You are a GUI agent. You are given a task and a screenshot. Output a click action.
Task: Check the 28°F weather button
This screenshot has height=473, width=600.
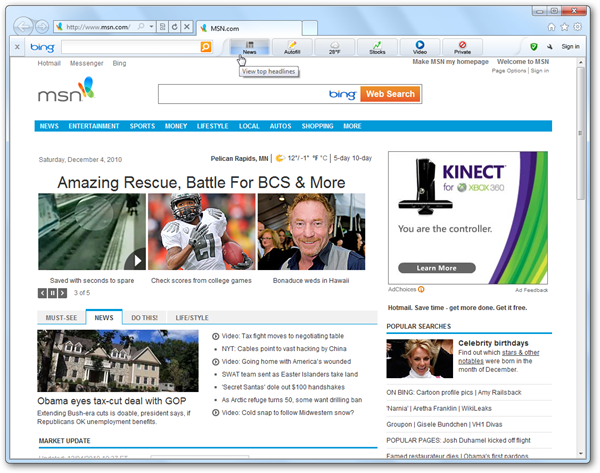[x=334, y=47]
